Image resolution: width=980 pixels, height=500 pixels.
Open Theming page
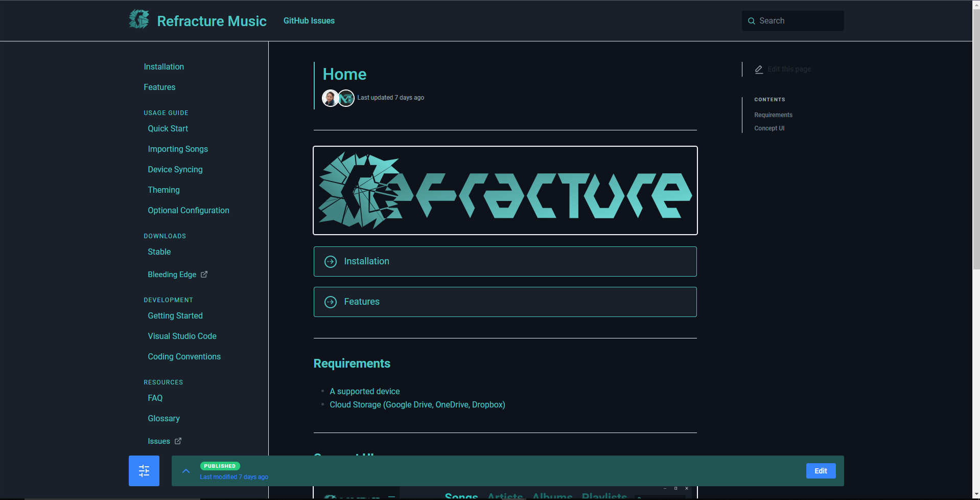tap(164, 190)
